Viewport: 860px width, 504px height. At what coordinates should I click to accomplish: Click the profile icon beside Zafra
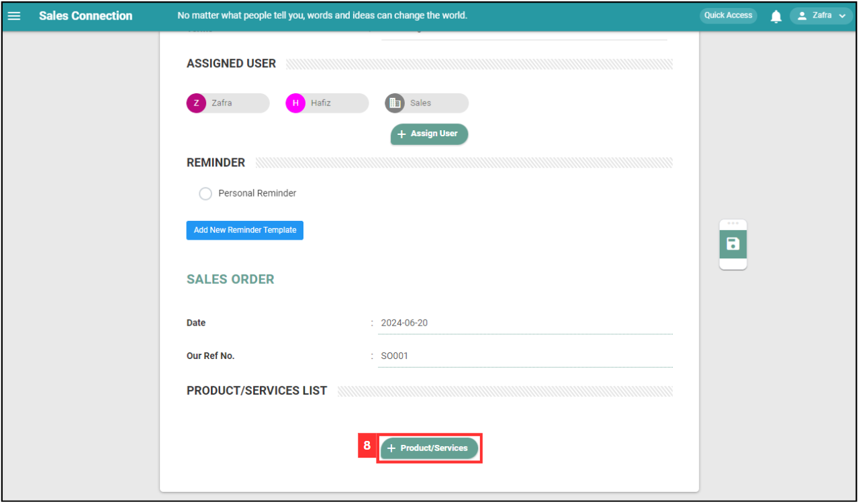pyautogui.click(x=802, y=15)
